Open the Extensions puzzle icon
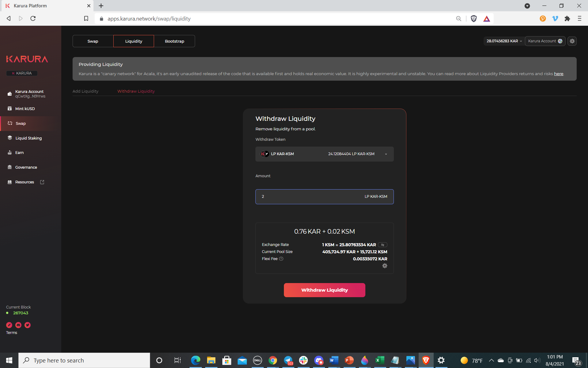The width and height of the screenshot is (588, 368). tap(567, 19)
